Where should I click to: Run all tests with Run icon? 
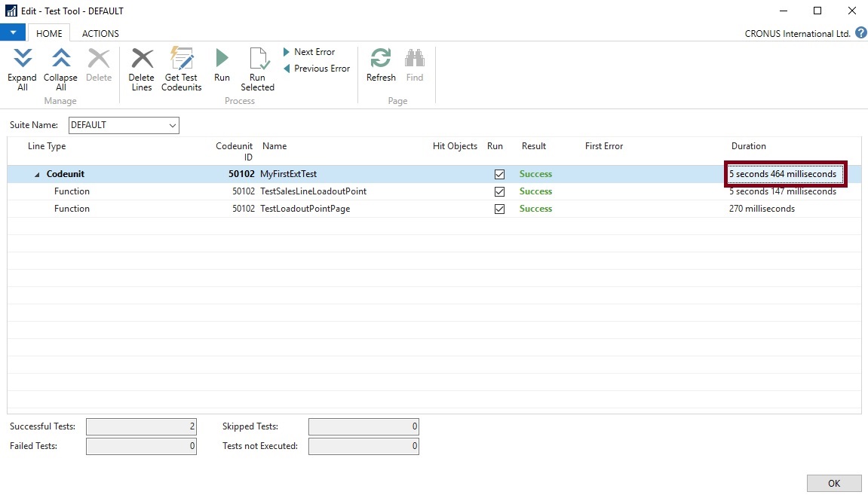[x=222, y=59]
